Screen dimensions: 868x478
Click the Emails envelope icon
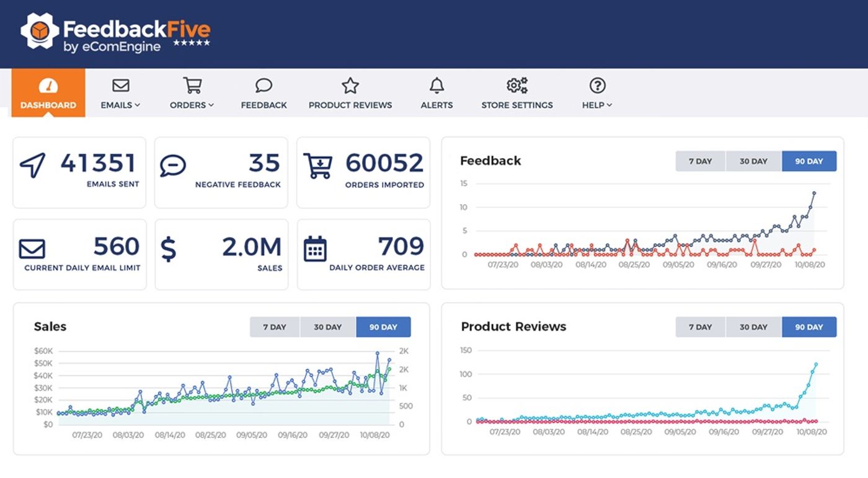[x=120, y=86]
